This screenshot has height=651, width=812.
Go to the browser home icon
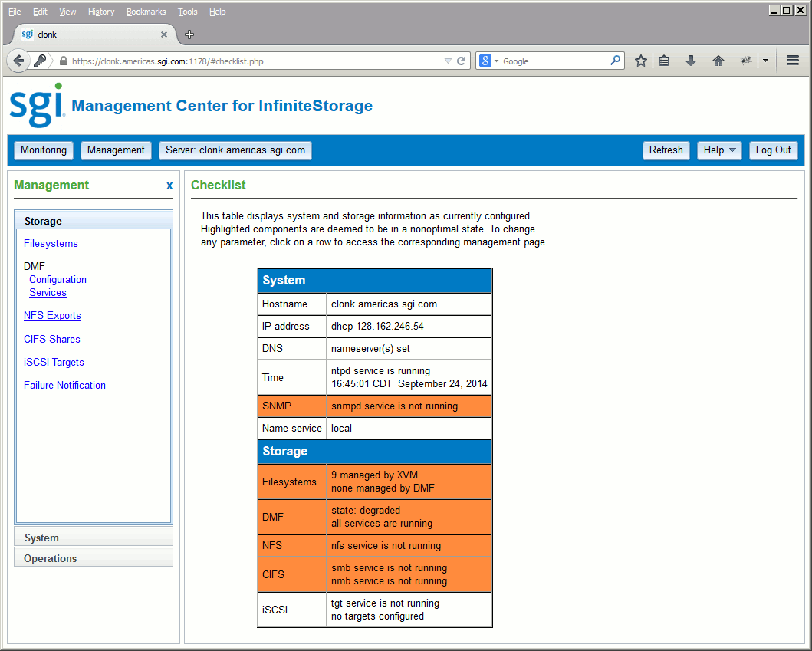pos(718,61)
